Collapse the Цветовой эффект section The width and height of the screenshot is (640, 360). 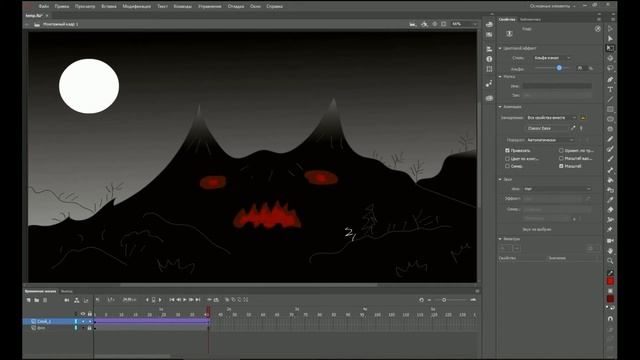tap(500, 48)
